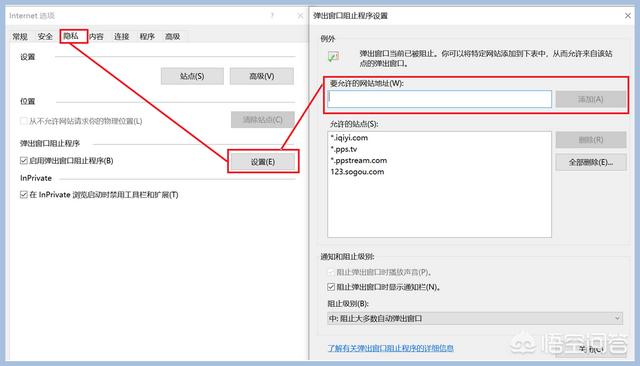Close the Internet 选项 dialog
The height and width of the screenshot is (366, 640).
click(x=300, y=16)
